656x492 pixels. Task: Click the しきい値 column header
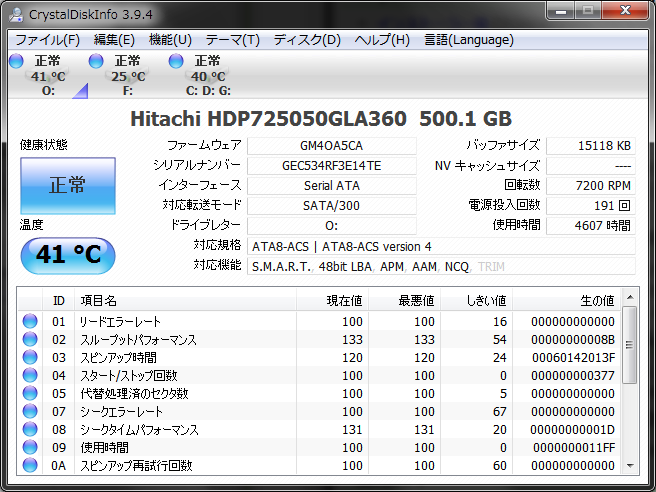click(x=477, y=300)
